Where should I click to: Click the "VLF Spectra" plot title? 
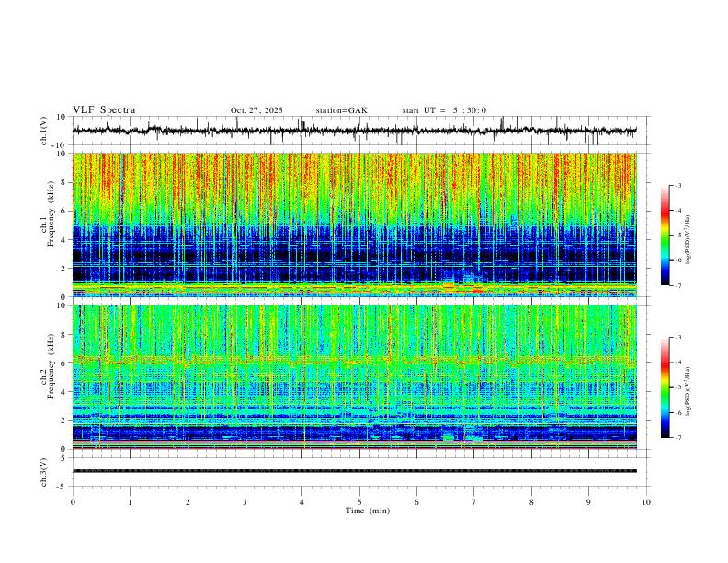[x=104, y=109]
